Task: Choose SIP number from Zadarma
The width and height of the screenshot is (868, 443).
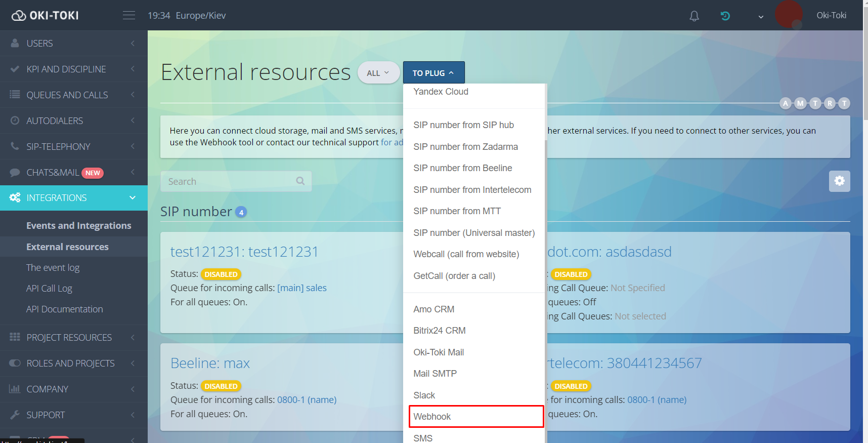Action: (465, 147)
